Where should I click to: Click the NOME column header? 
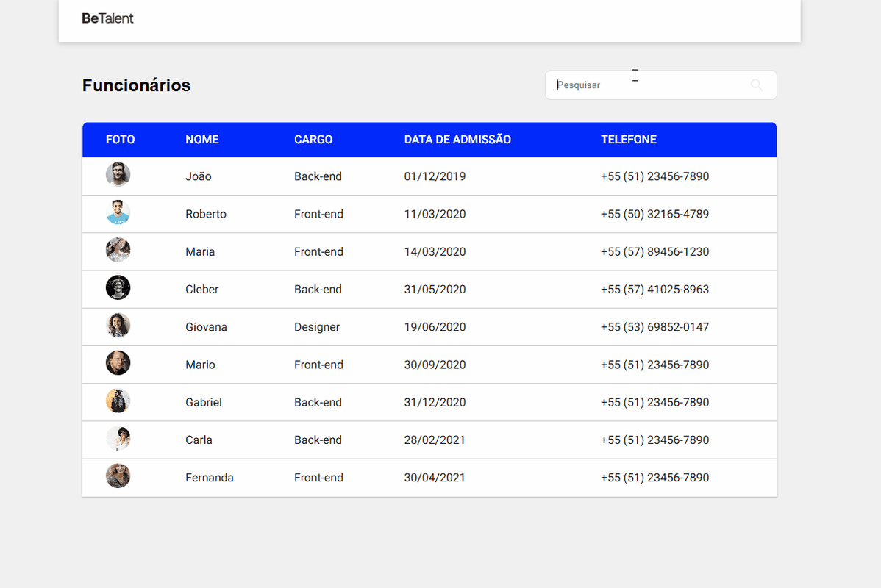[x=202, y=139]
